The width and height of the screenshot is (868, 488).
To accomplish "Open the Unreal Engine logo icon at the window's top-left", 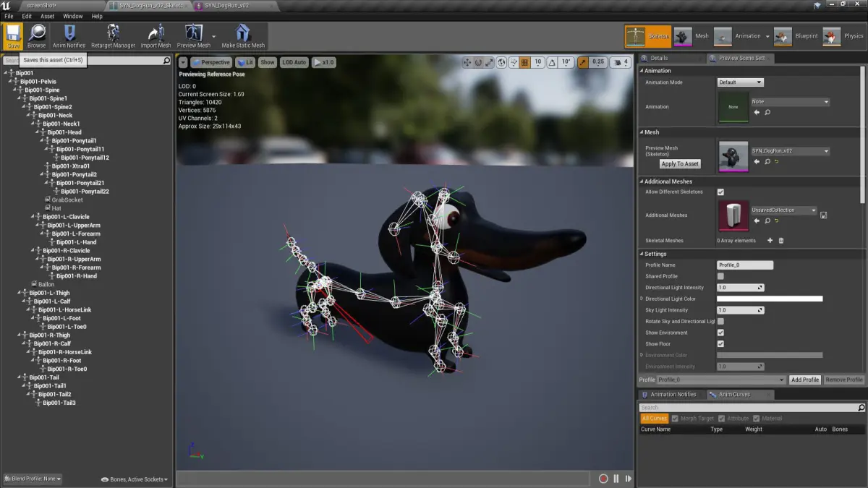I will click(6, 5).
